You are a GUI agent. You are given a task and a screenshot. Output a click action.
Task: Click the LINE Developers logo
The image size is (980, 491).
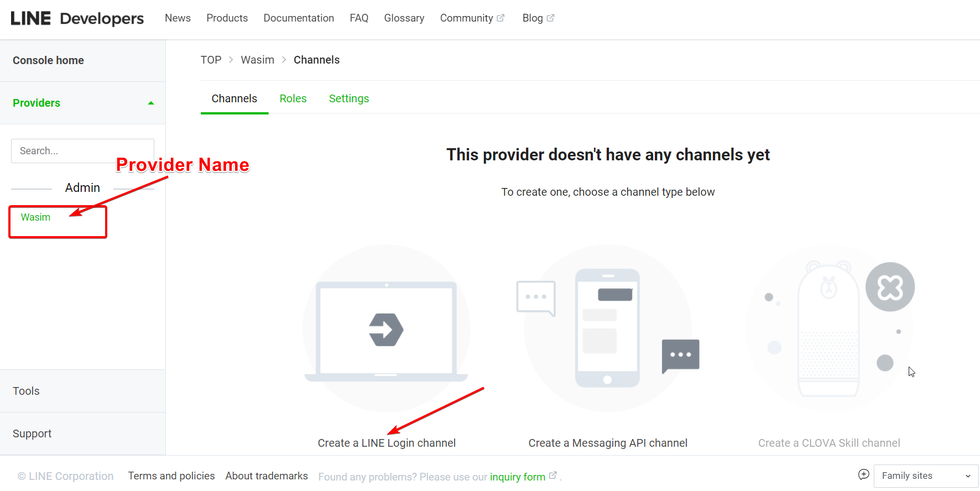click(x=77, y=18)
